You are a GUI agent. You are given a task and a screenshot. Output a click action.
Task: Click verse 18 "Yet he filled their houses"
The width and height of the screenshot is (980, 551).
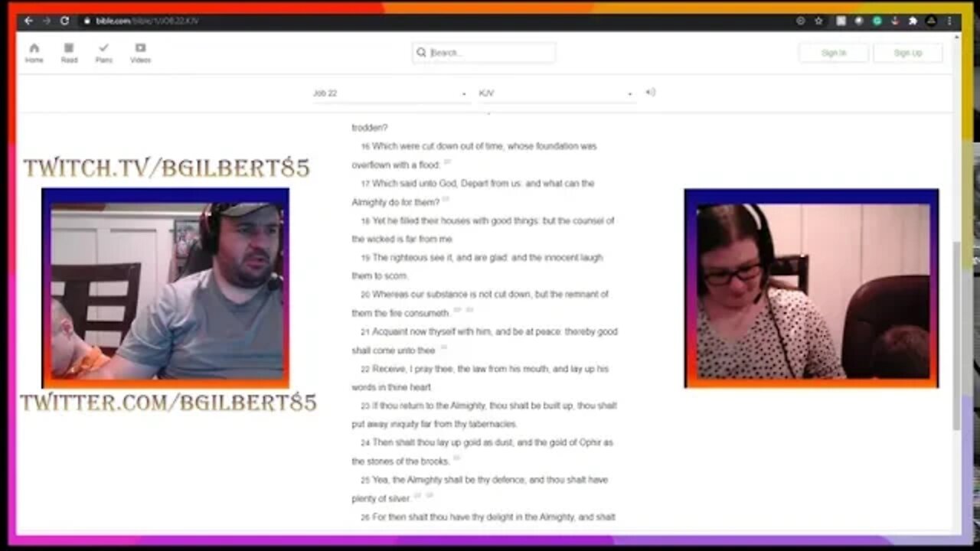(x=482, y=230)
